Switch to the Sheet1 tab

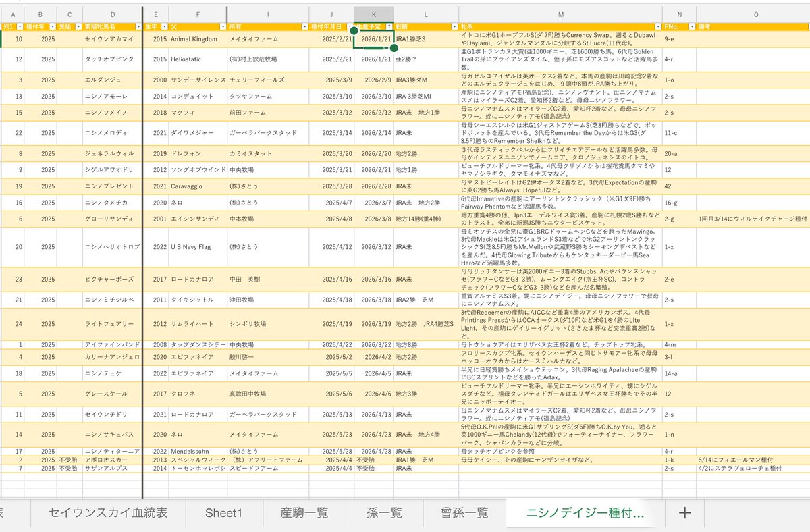(x=223, y=513)
